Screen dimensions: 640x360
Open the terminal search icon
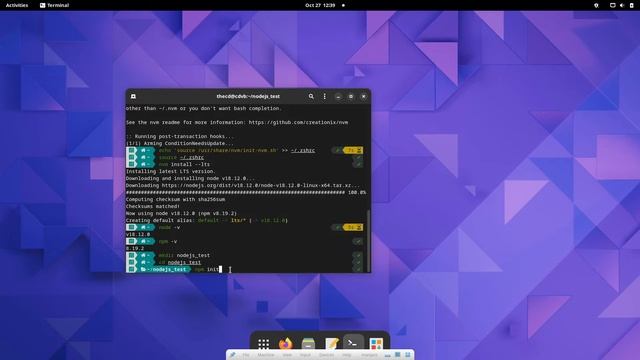click(311, 96)
